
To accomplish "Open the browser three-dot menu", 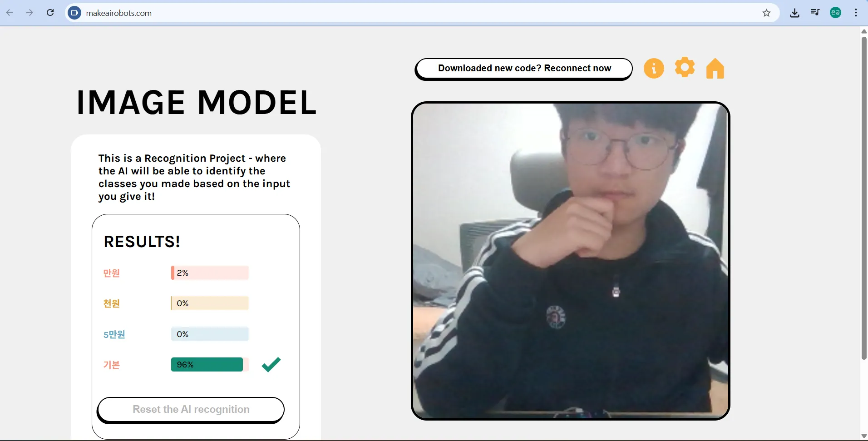I will pyautogui.click(x=856, y=13).
